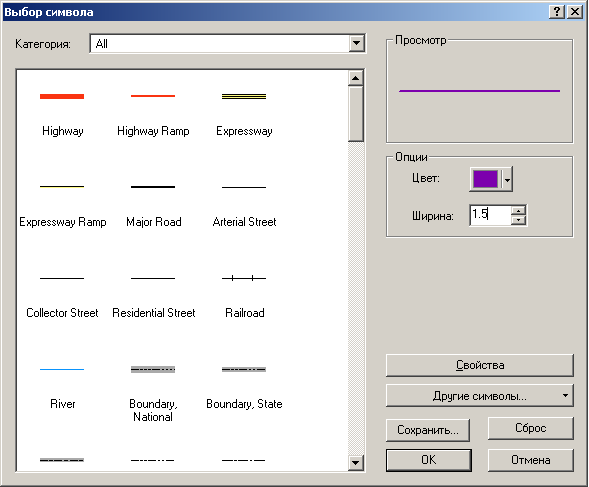Select the Expressway Ramp symbol
Viewport: 589px width, 487px height.
tap(62, 204)
